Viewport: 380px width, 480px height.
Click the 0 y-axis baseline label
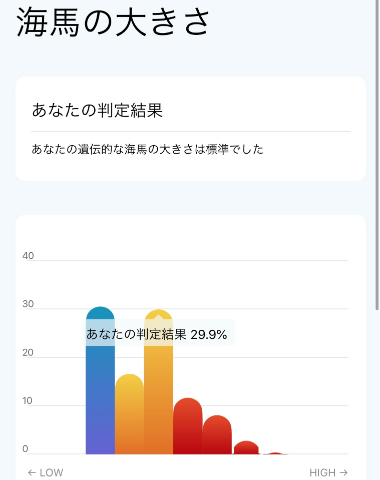[x=25, y=449]
